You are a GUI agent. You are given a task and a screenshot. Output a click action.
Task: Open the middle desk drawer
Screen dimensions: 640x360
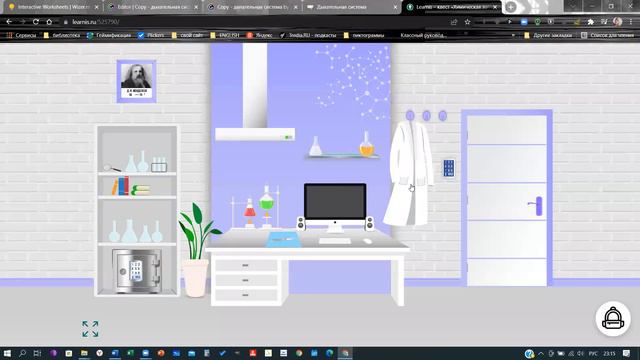tap(245, 280)
